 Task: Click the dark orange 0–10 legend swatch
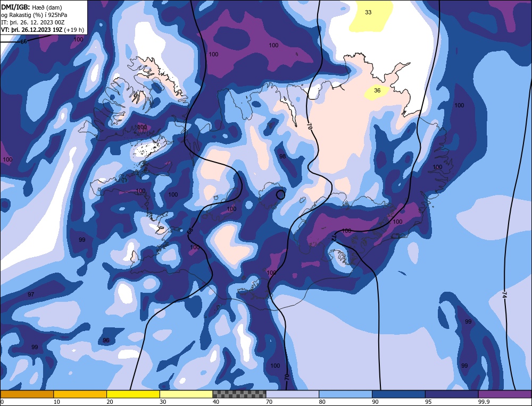coord(27,394)
